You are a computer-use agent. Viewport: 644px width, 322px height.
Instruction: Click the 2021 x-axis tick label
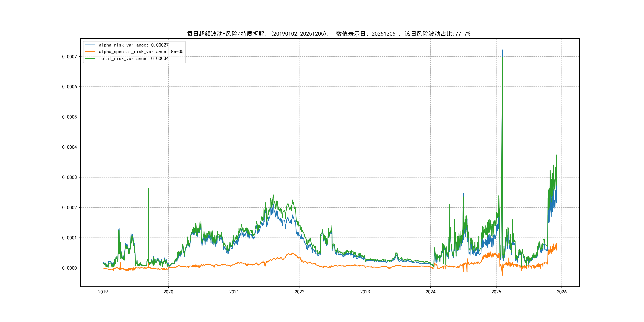coord(234,292)
